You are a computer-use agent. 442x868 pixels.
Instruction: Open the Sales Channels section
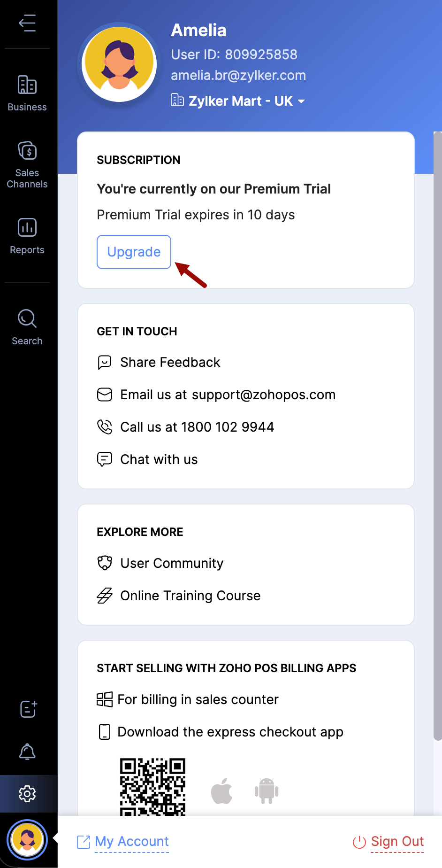click(27, 165)
